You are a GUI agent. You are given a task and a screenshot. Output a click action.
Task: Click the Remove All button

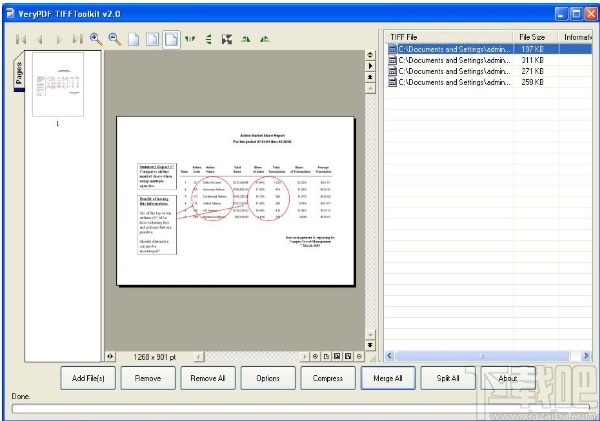tap(208, 378)
